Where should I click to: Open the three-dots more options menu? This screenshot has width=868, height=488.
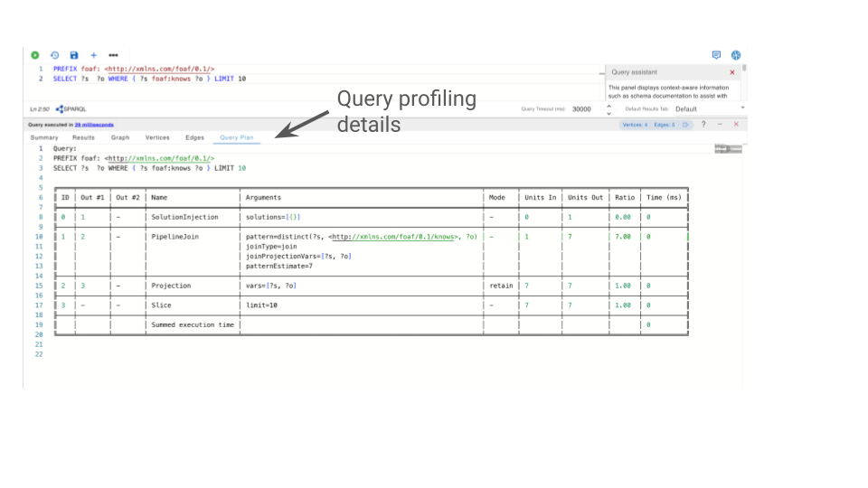[x=113, y=55]
